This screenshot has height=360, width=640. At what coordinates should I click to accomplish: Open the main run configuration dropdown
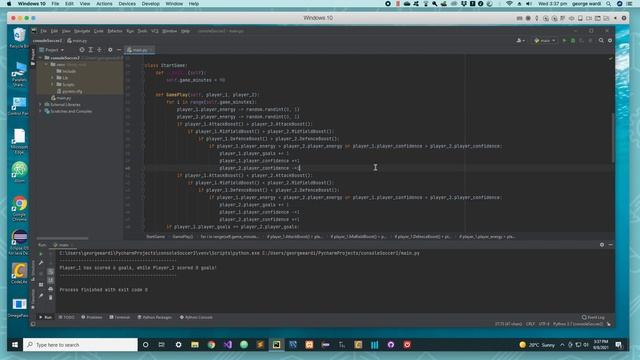click(x=544, y=40)
